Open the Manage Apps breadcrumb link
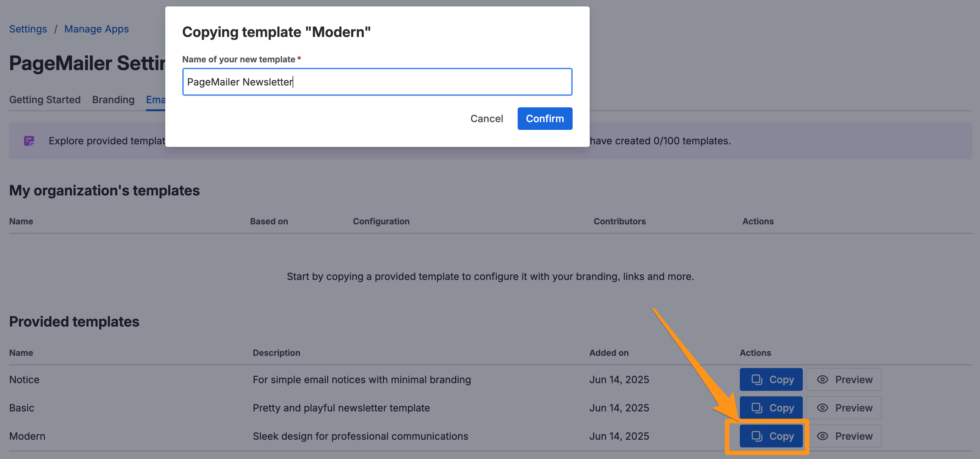The height and width of the screenshot is (459, 980). (x=96, y=29)
